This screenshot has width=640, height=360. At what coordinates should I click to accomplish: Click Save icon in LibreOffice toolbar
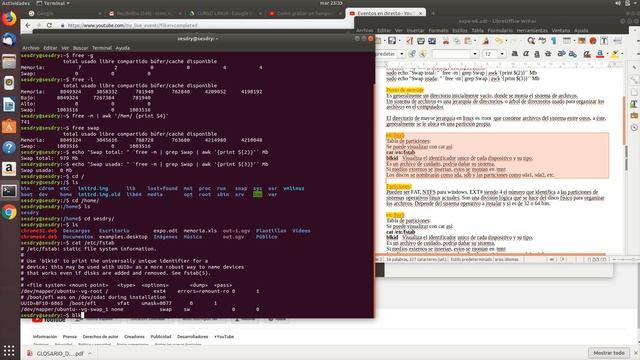pos(391,40)
